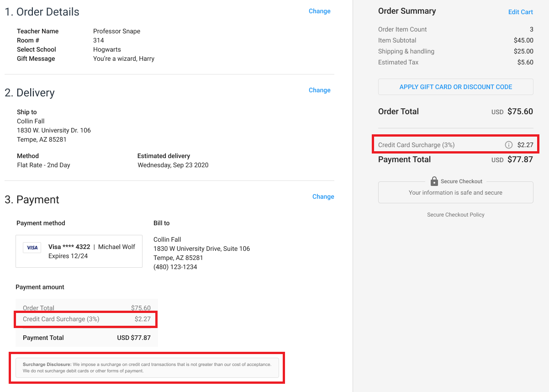
Task: Click the Flat Rate - 2nd Day method
Action: click(x=43, y=165)
